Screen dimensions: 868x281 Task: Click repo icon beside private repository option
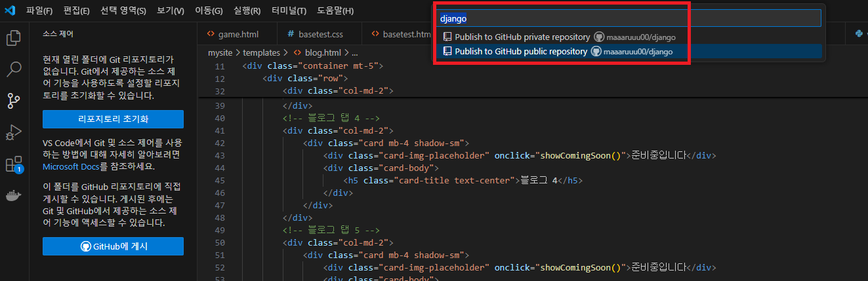[447, 37]
